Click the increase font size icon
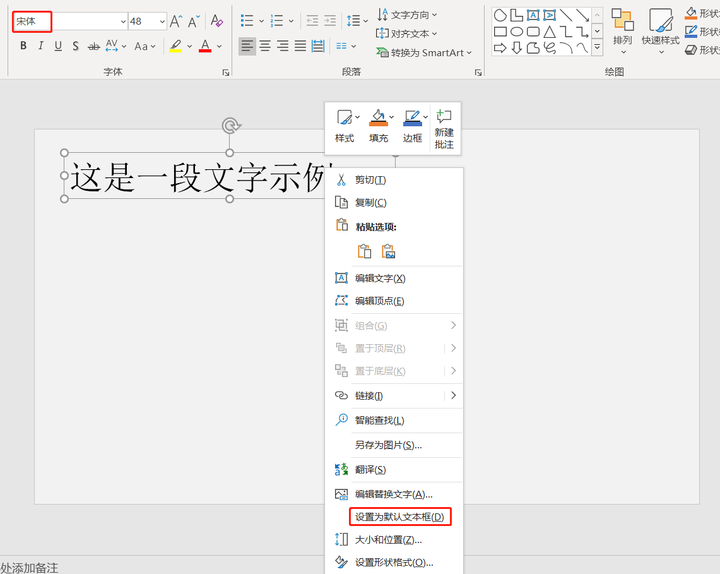 tap(176, 21)
